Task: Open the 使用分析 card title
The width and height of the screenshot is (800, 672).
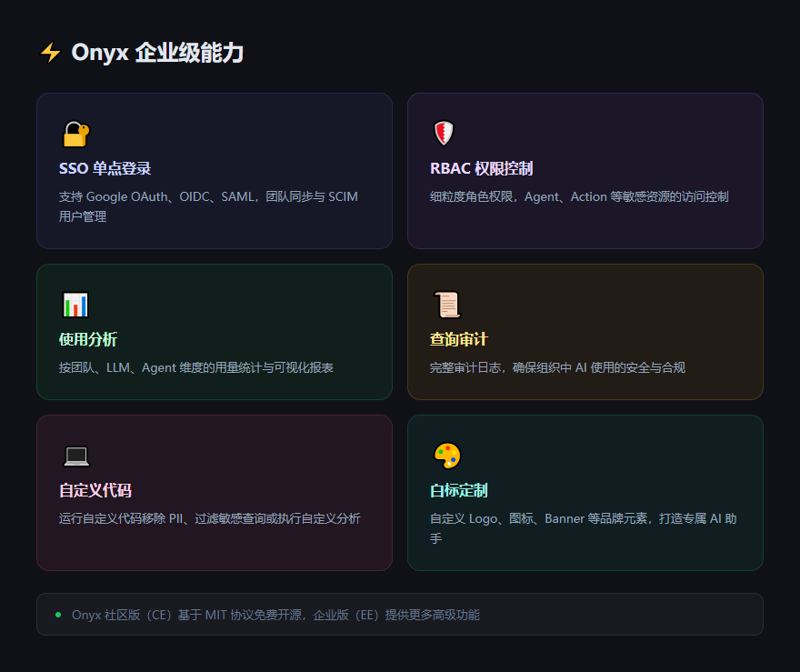Action: (x=88, y=339)
